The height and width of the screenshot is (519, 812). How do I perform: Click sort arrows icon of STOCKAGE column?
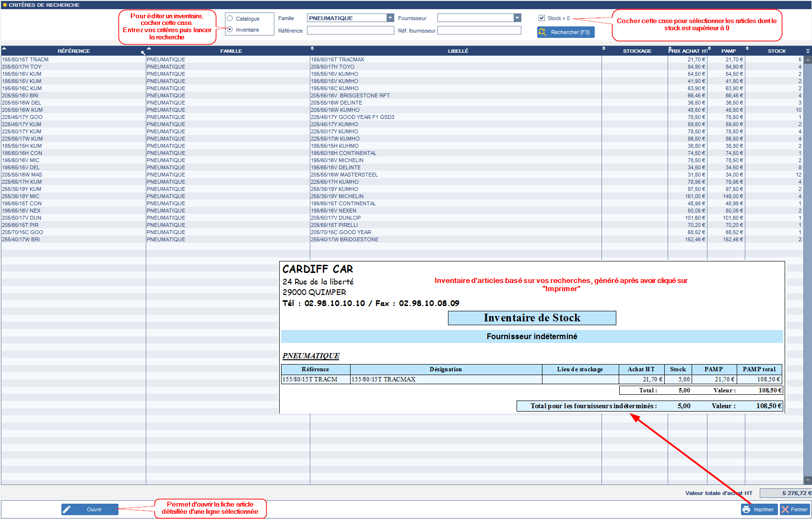click(604, 48)
